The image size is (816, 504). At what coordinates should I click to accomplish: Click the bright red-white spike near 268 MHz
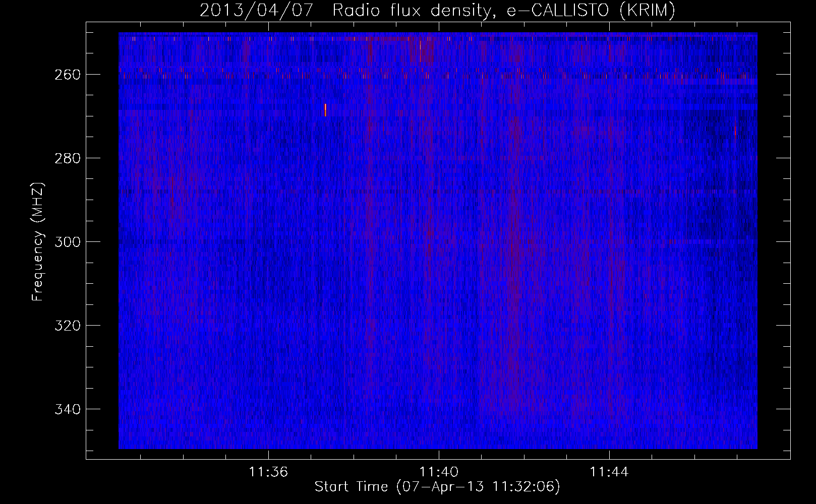click(325, 109)
